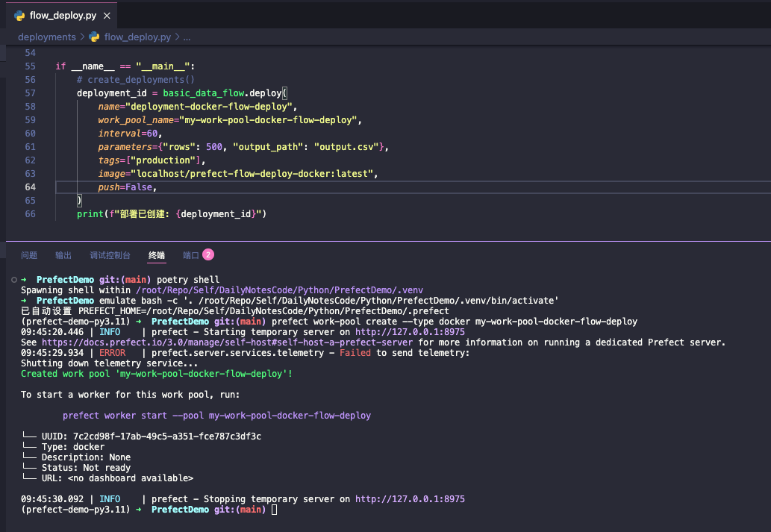Click line number 64 in the gutter
This screenshot has width=771, height=532.
tap(30, 187)
